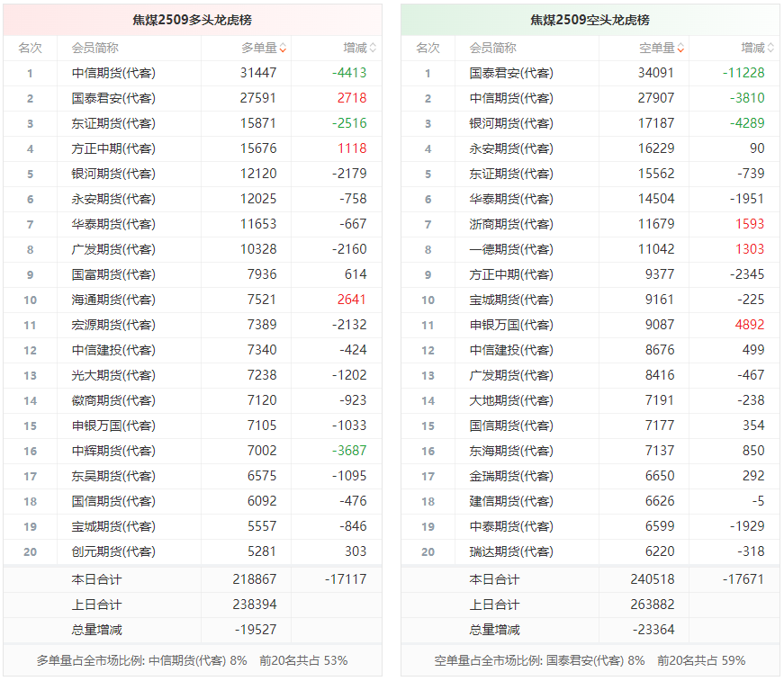Click long change value -3687
Image resolution: width=784 pixels, height=681 pixels.
(349, 451)
